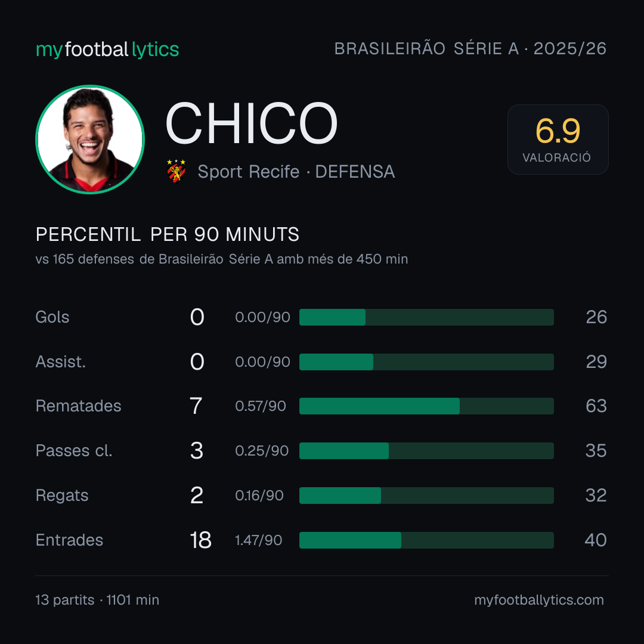Click the Entrades percentile bar
Screen dimensions: 644x644
[x=426, y=540]
